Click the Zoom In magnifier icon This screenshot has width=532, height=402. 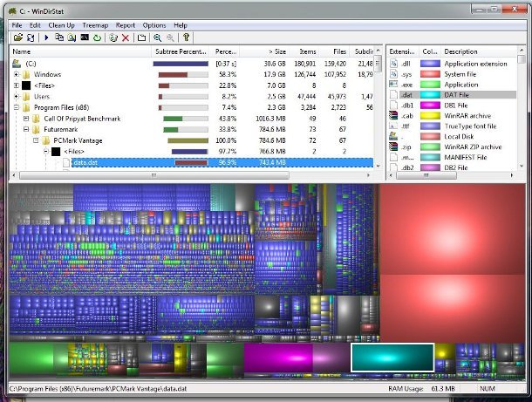coord(158,37)
